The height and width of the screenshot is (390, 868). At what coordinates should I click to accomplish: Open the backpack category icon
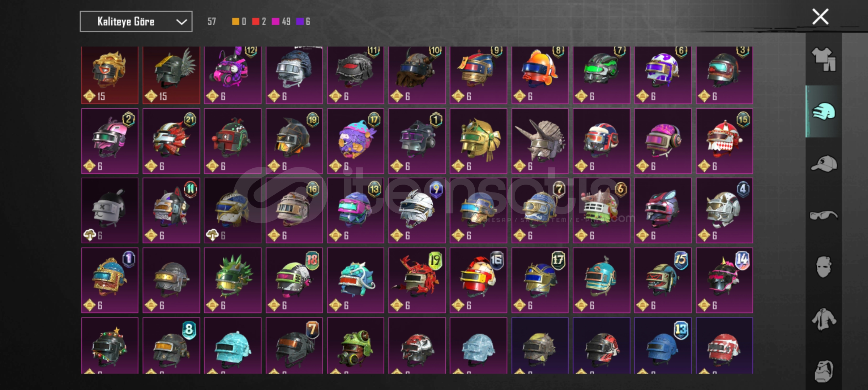[824, 371]
